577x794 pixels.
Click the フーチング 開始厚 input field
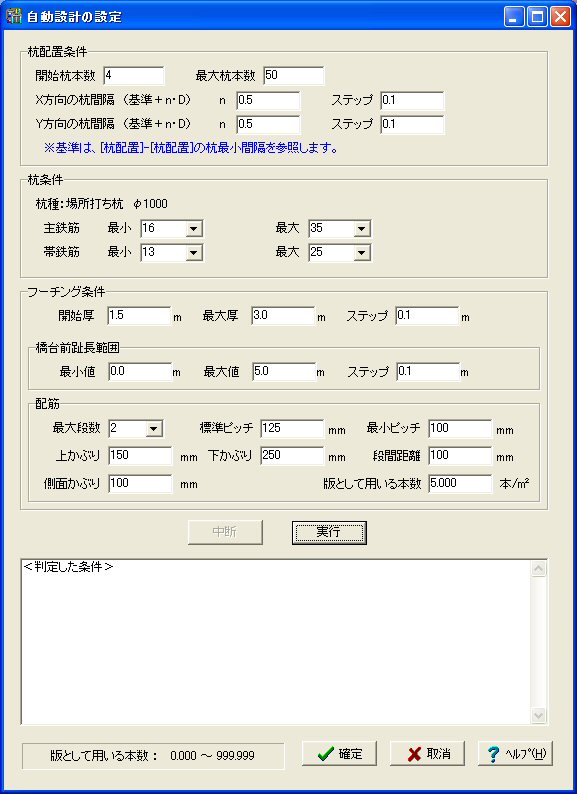coord(139,315)
